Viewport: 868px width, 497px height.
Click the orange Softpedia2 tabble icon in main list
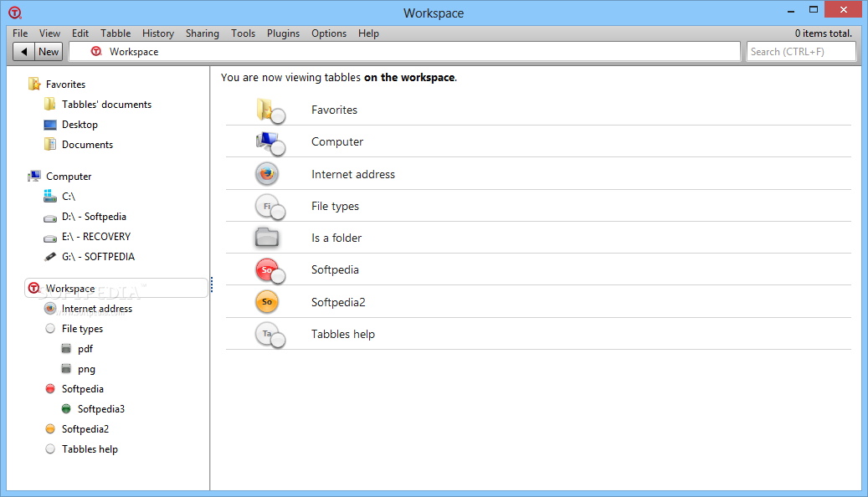[267, 302]
